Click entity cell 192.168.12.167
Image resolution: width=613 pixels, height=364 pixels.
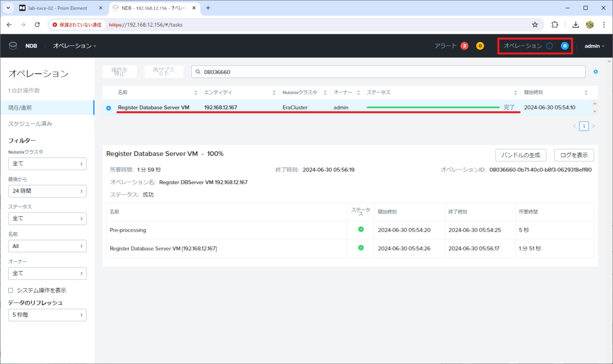tap(221, 108)
